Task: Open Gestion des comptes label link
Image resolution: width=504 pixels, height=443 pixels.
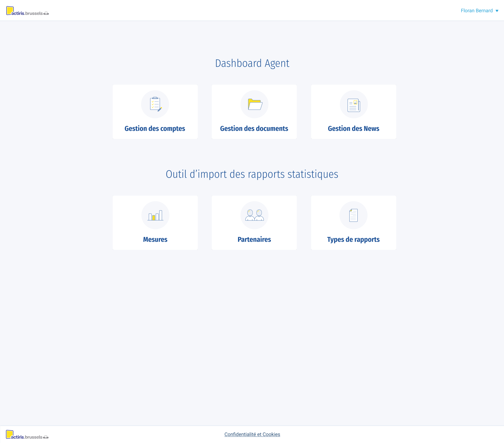Action: tap(155, 129)
